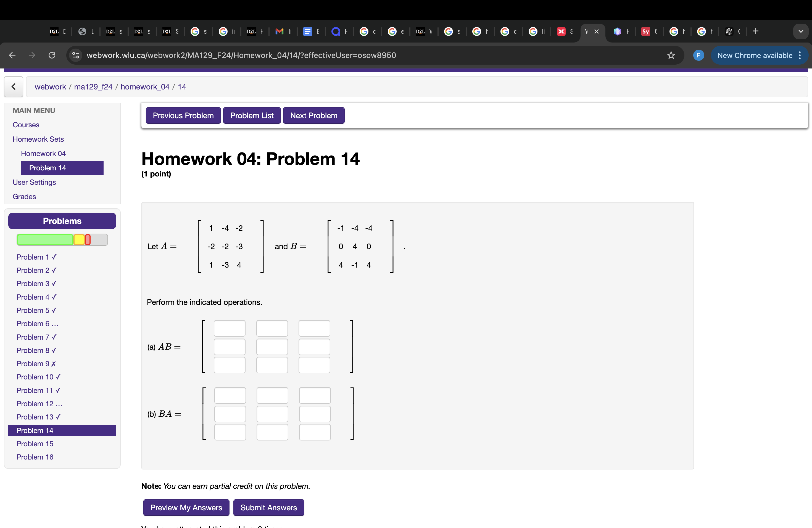The image size is (812, 528).
Task: Open Homework 04 in the sidebar
Action: 43,154
